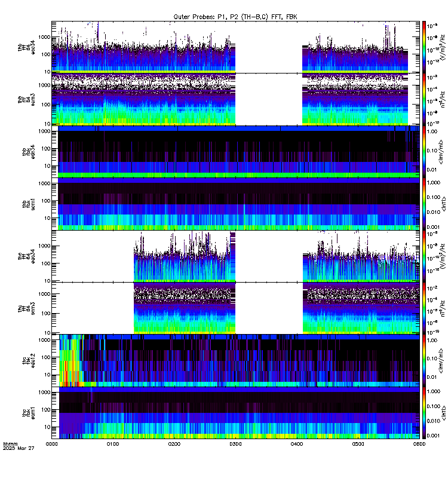Click inside the thb fbk scm1 spectrogram
The height and width of the screenshot is (478, 448).
[235, 204]
